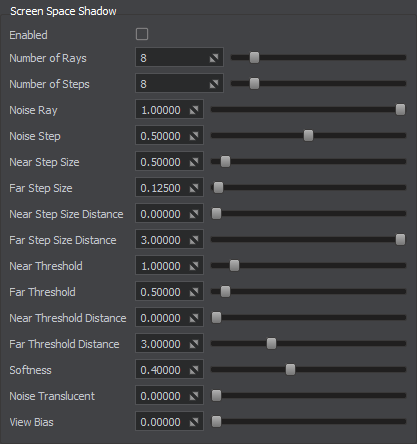The width and height of the screenshot is (417, 444).
Task: Click the Noise Ray slider handle
Action: 400,109
